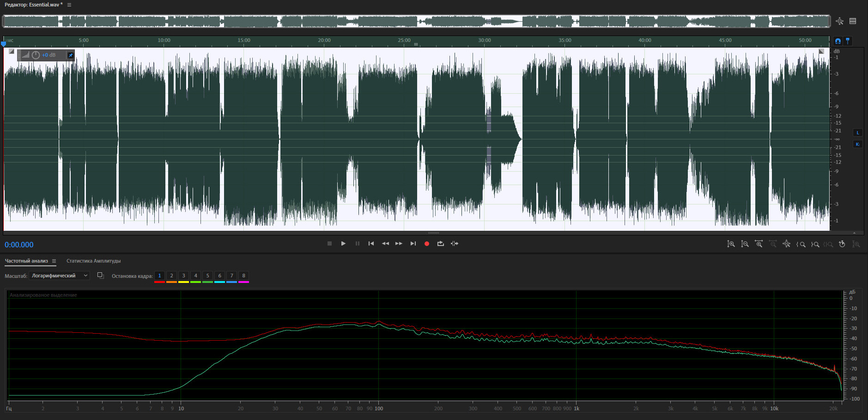868x420 pixels.
Task: Click the +0 dB gain knob
Action: 36,55
